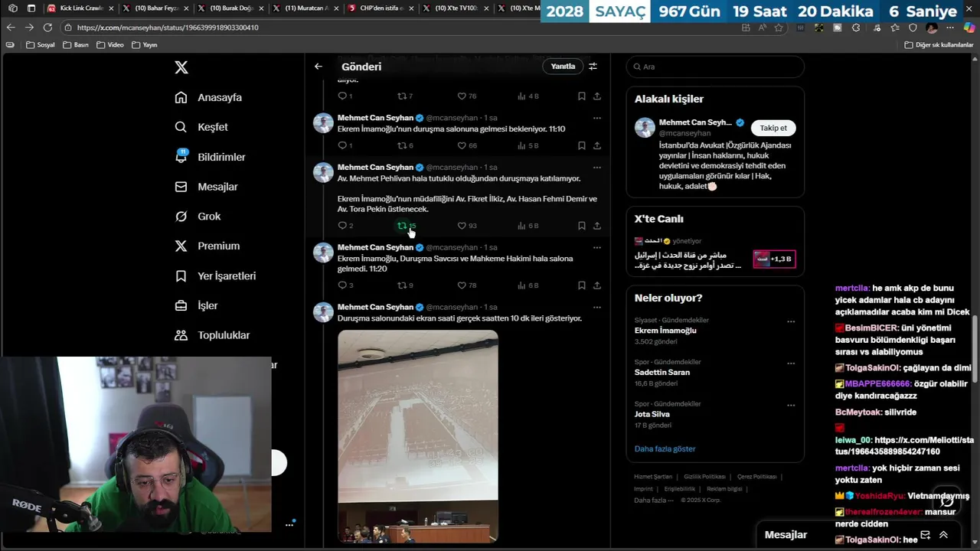Bookmark the Av. Mehmet Pehlivan tweet

582,226
